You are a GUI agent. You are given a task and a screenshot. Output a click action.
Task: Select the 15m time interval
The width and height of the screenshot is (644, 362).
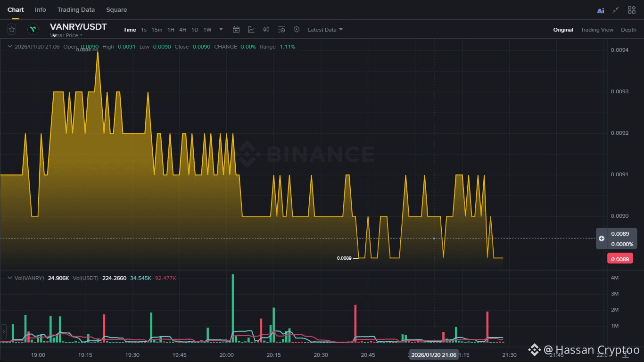157,30
